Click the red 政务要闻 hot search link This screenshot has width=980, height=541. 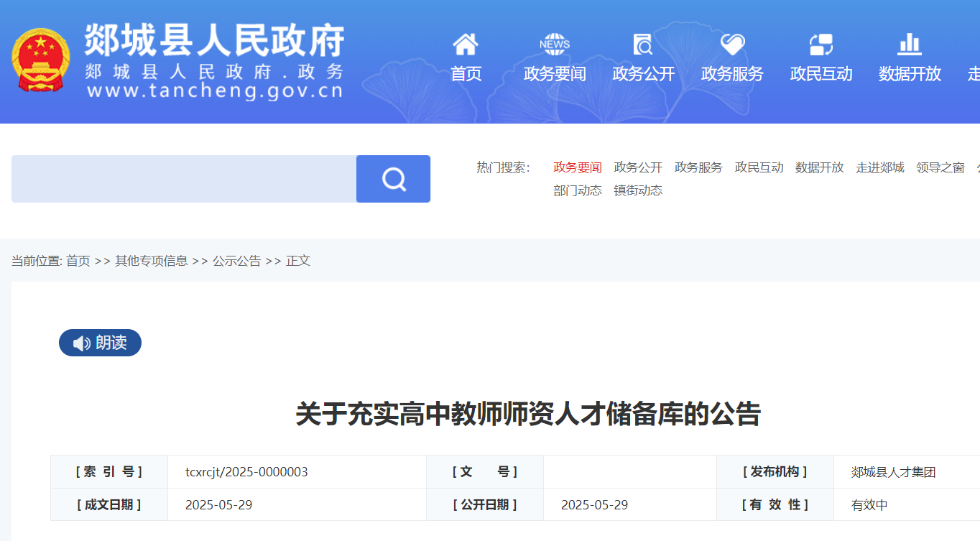pos(578,167)
